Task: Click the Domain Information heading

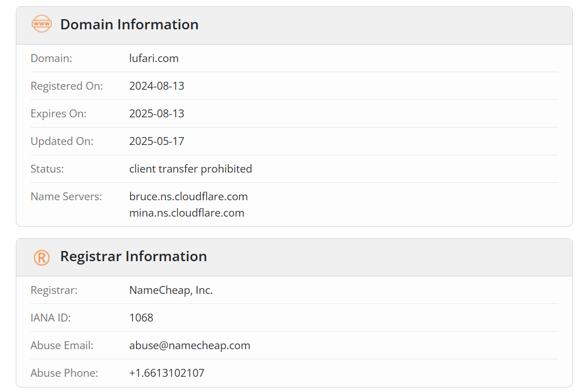Action: tap(129, 24)
